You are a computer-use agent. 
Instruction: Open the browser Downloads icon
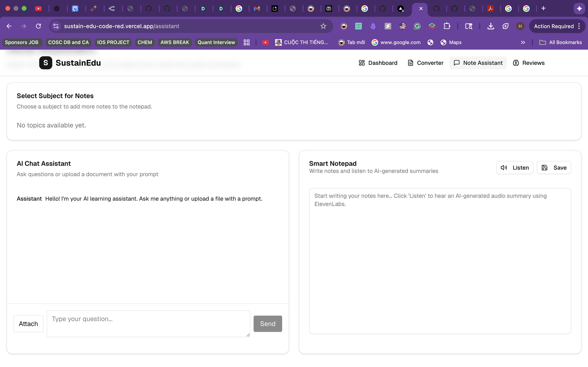tap(491, 26)
